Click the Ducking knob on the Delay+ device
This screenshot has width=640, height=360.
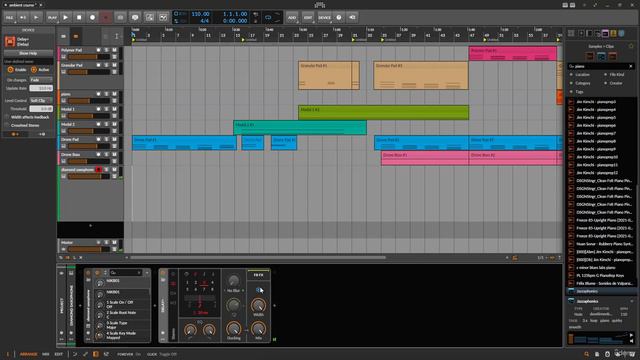pos(233,329)
